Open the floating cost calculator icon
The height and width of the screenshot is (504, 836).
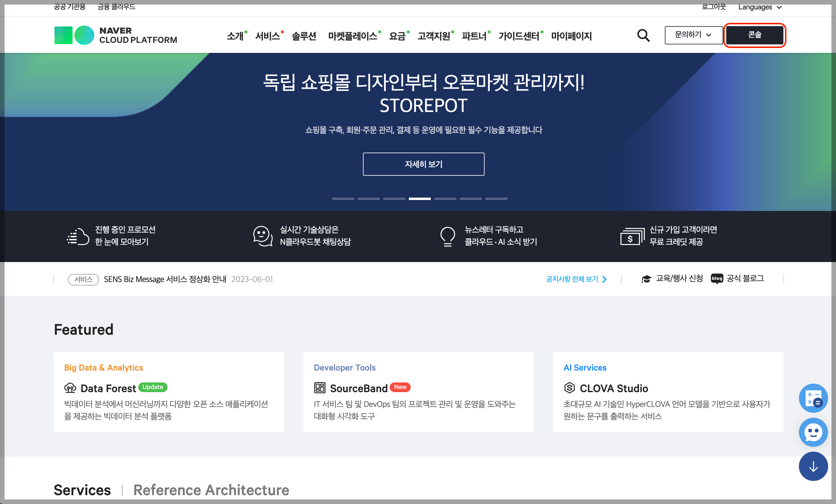pos(813,398)
